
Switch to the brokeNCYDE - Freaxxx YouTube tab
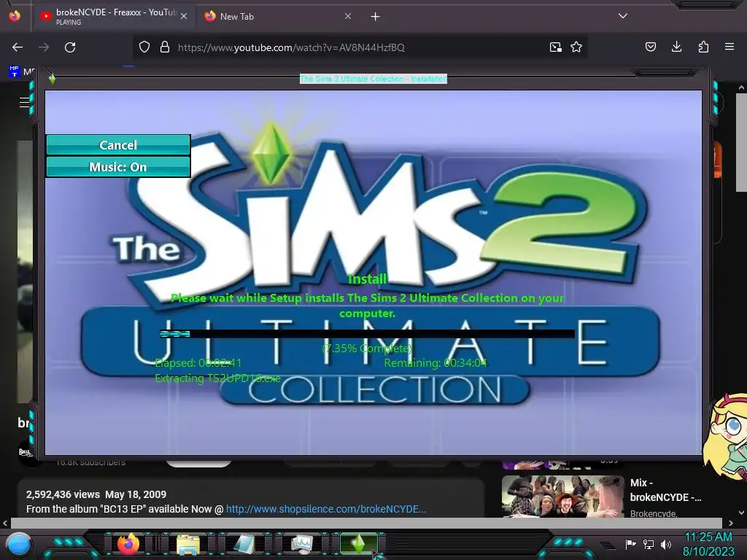tap(113, 17)
